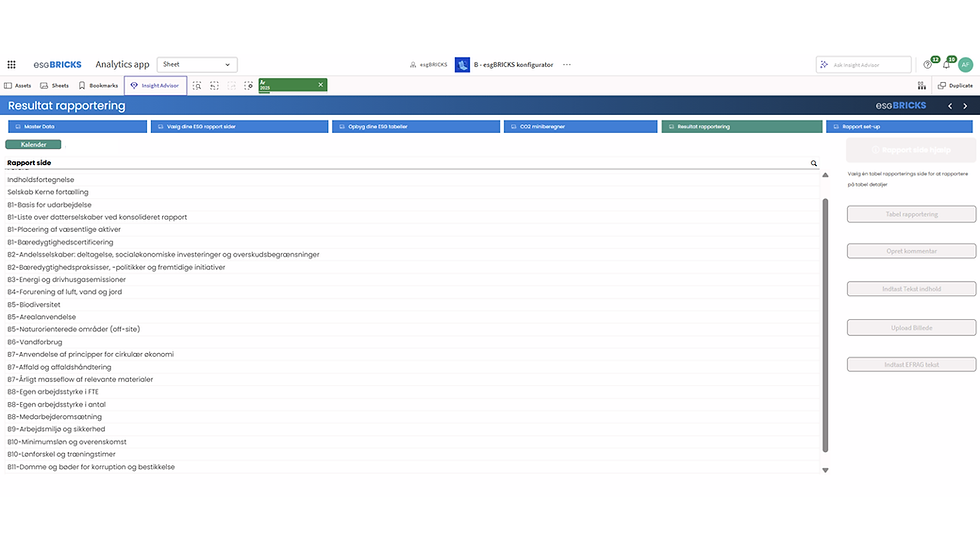Select B1-Bæredygtighedscertificering row
The height and width of the screenshot is (551, 980).
click(x=412, y=242)
